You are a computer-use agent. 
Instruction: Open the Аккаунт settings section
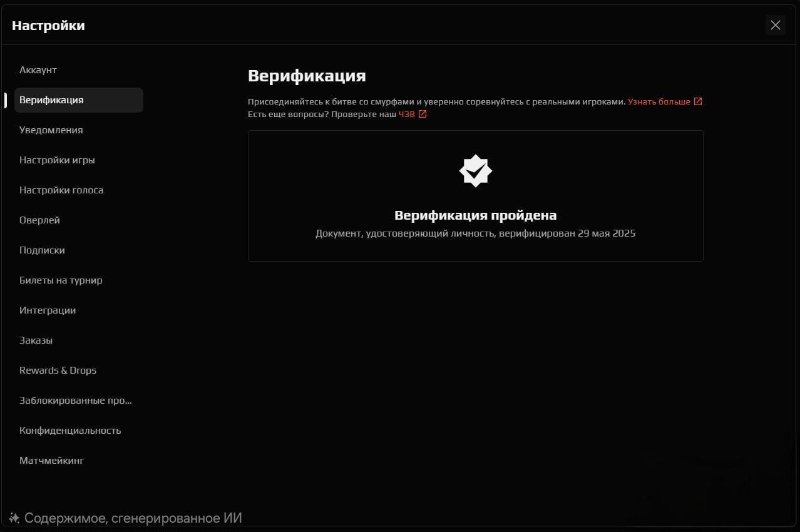pyautogui.click(x=38, y=70)
